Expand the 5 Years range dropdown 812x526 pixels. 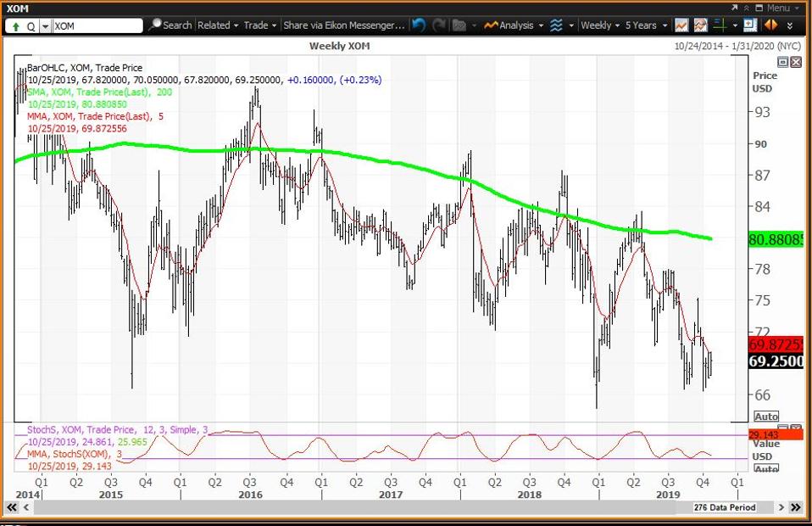pyautogui.click(x=646, y=25)
